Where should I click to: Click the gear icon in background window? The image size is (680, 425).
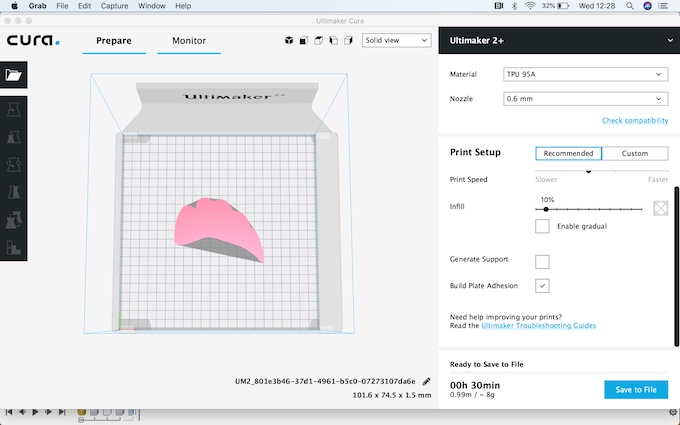673,412
